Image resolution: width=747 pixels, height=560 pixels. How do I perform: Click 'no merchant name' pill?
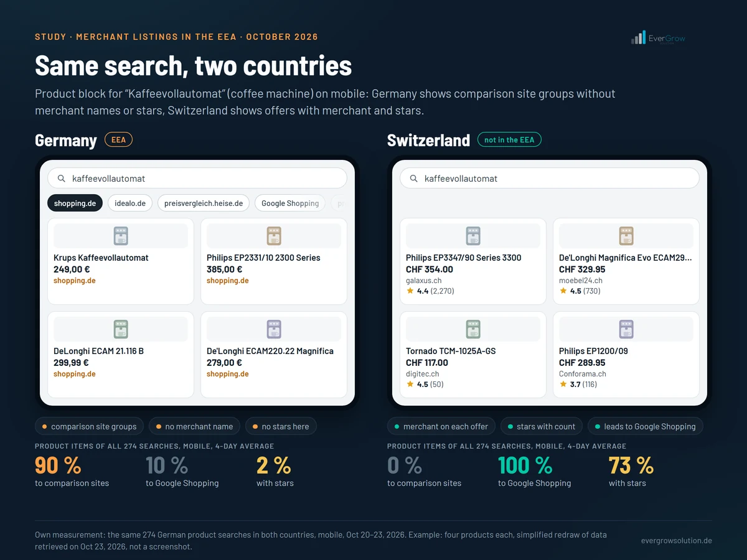point(195,426)
